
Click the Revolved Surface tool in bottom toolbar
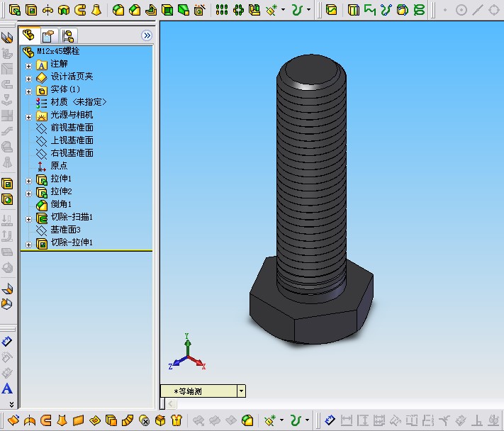[x=30, y=420]
